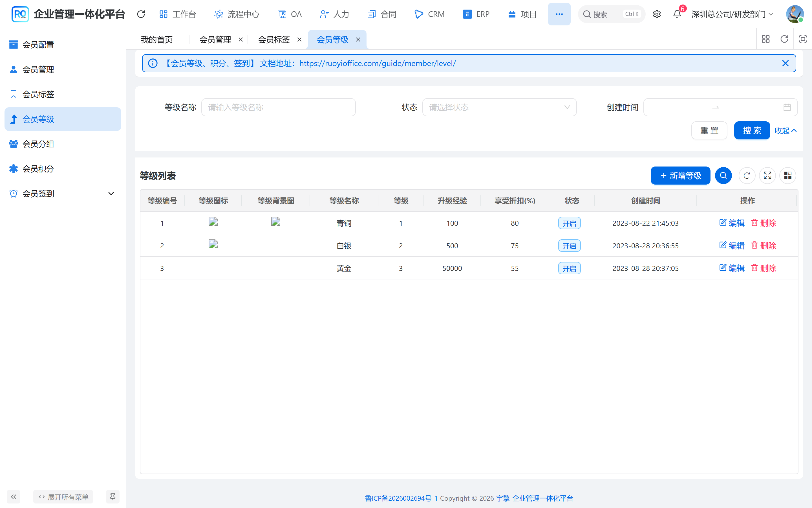Viewport: 812px width, 508px height.
Task: Open the ERP module
Action: pos(476,14)
